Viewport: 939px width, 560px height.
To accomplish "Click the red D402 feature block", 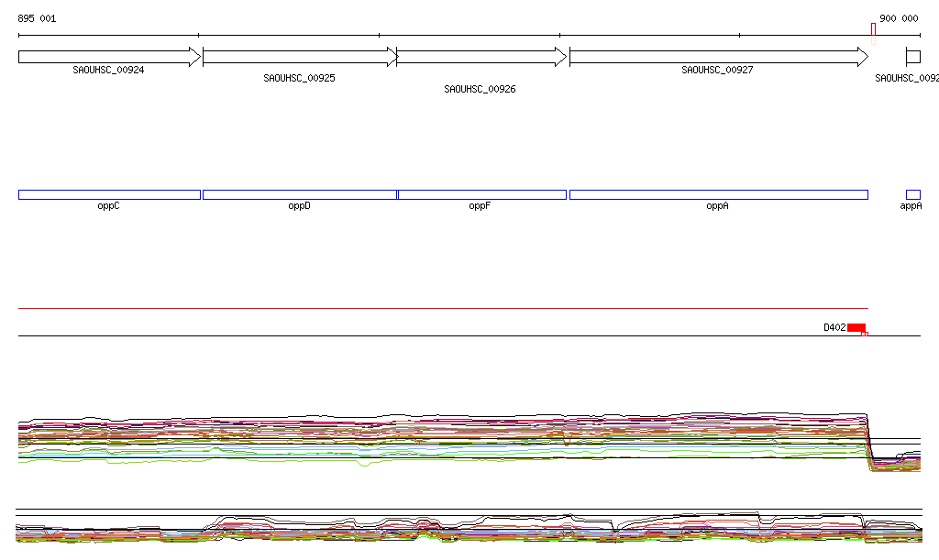I will [x=856, y=327].
